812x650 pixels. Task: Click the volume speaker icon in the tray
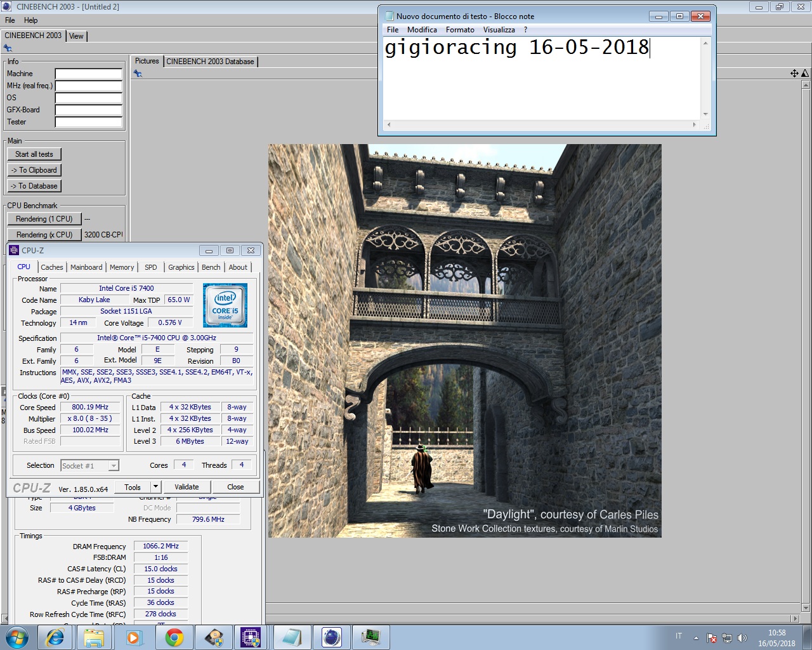point(742,638)
